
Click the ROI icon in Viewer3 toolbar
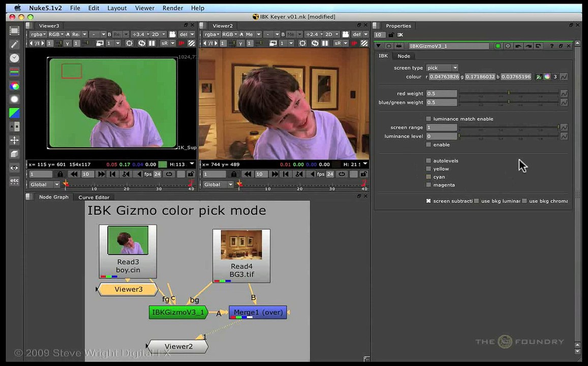[130, 43]
